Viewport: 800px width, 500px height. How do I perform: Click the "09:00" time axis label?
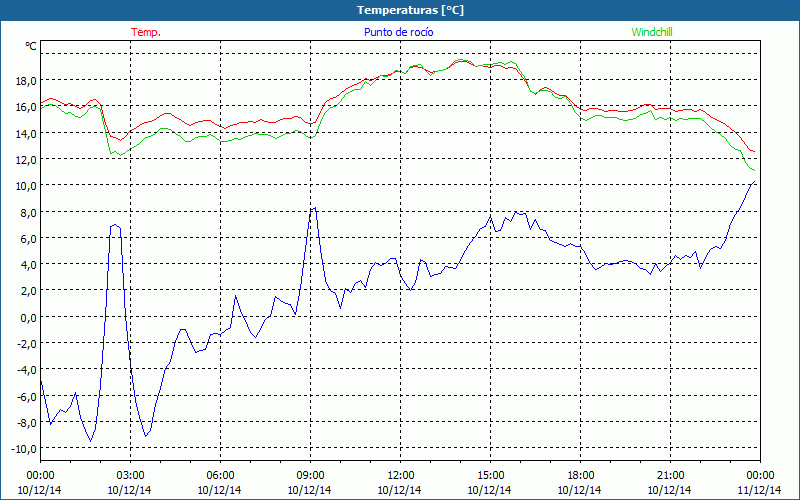point(310,476)
